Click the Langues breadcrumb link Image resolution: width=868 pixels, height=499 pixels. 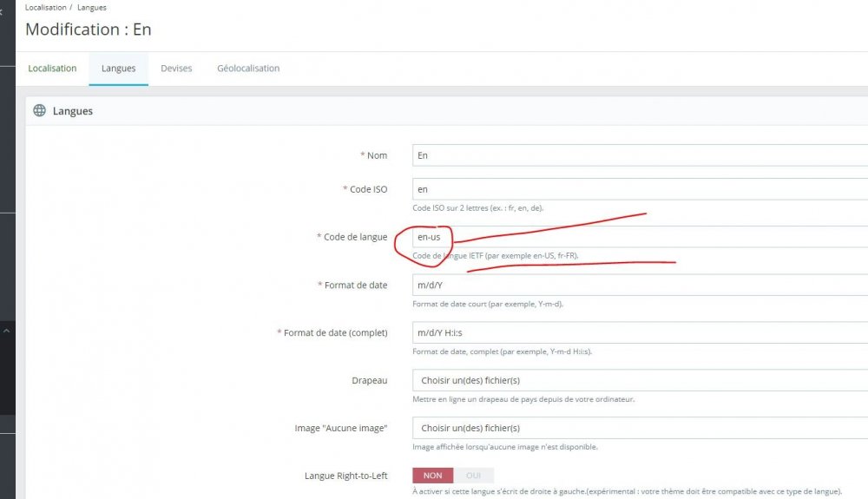click(x=92, y=8)
